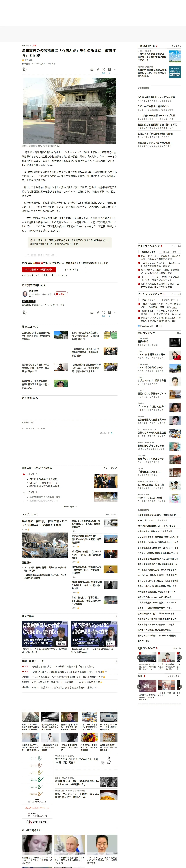Click the enlarge photo icon beside image caption

pyautogui.click(x=58, y=146)
